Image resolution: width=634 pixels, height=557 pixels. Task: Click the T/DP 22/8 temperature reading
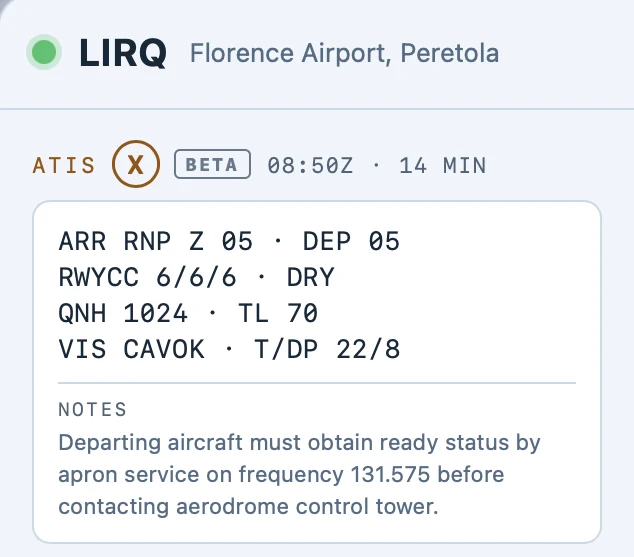(x=327, y=349)
